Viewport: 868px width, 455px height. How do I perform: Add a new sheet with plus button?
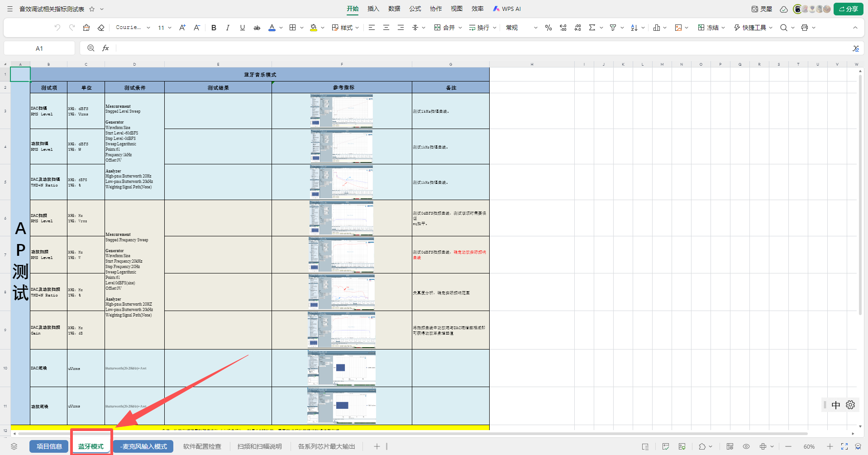[377, 446]
